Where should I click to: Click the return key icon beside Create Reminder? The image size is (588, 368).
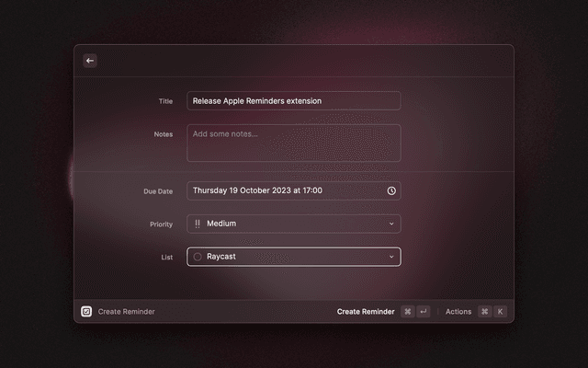pos(423,312)
